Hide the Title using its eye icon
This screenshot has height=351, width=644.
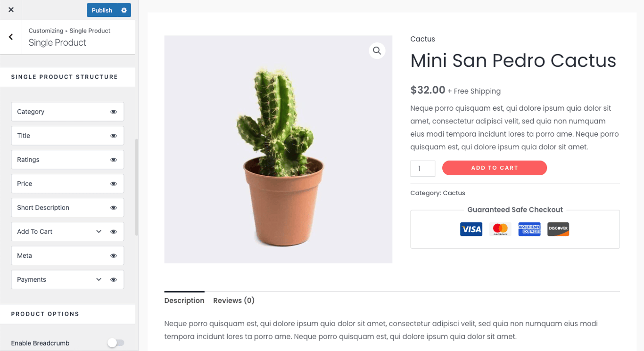click(114, 135)
